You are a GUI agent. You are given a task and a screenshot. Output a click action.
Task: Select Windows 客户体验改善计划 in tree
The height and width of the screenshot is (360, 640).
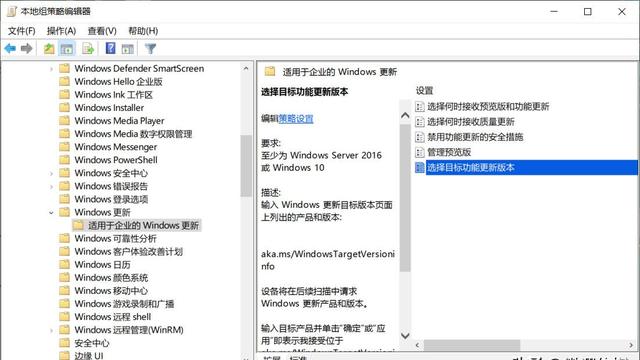[x=128, y=251]
